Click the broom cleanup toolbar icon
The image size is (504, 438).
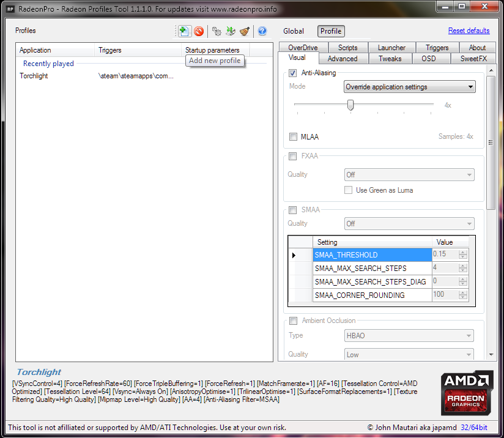pyautogui.click(x=245, y=31)
